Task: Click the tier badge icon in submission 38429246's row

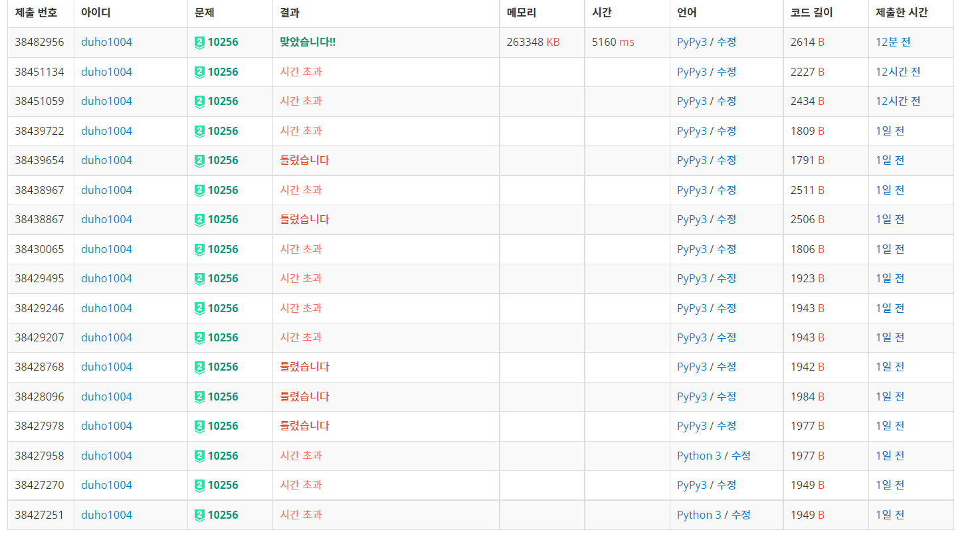Action: pos(199,308)
